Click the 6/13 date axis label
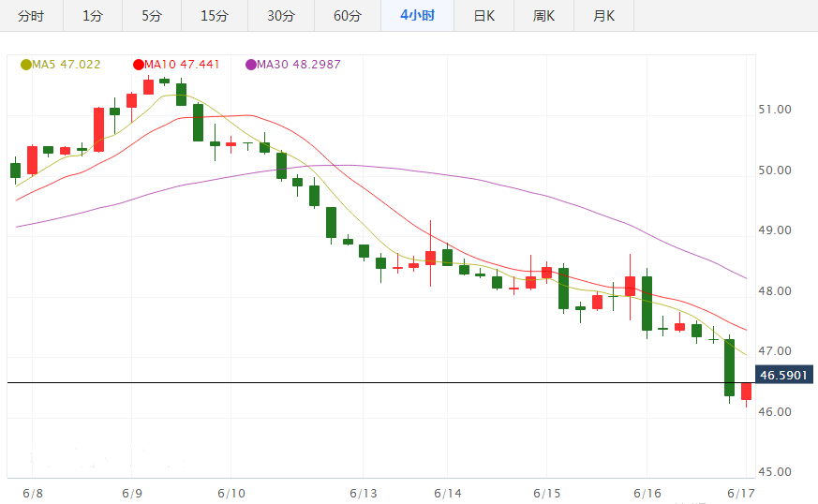 pos(363,493)
